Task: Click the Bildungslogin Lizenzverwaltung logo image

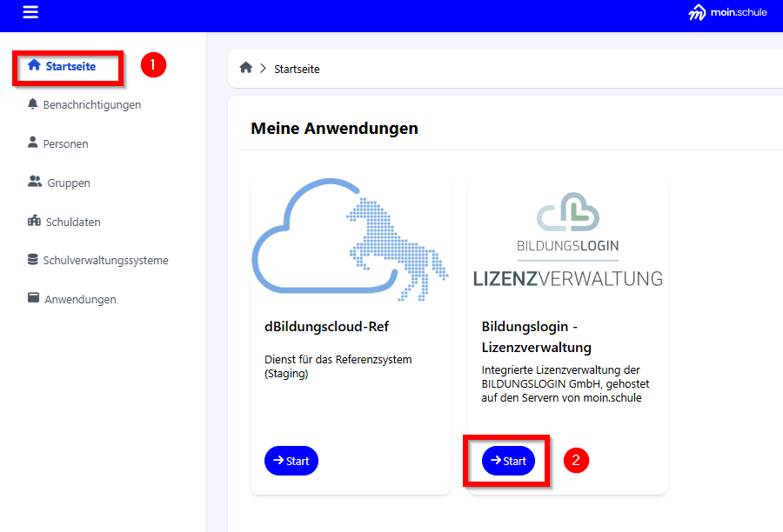Action: tap(567, 239)
